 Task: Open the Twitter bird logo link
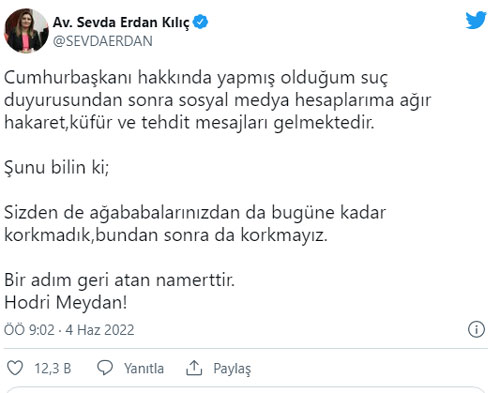pos(476,20)
